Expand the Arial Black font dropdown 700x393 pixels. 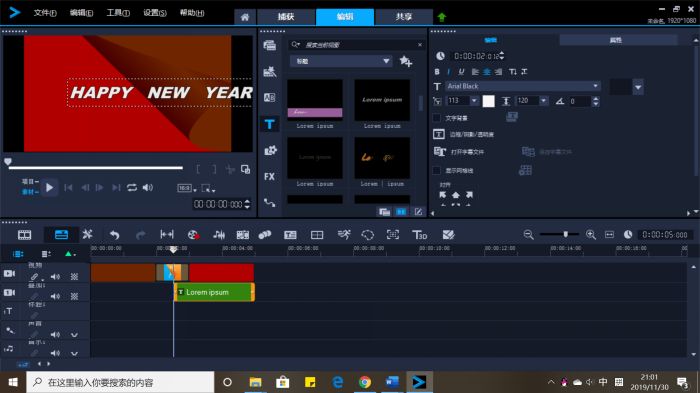(x=596, y=86)
